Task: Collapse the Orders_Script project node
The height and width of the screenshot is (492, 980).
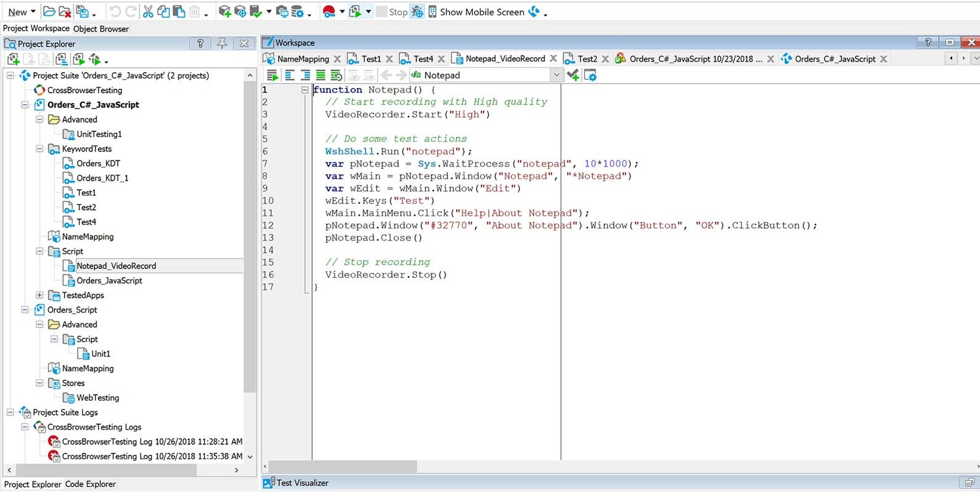Action: pyautogui.click(x=25, y=310)
